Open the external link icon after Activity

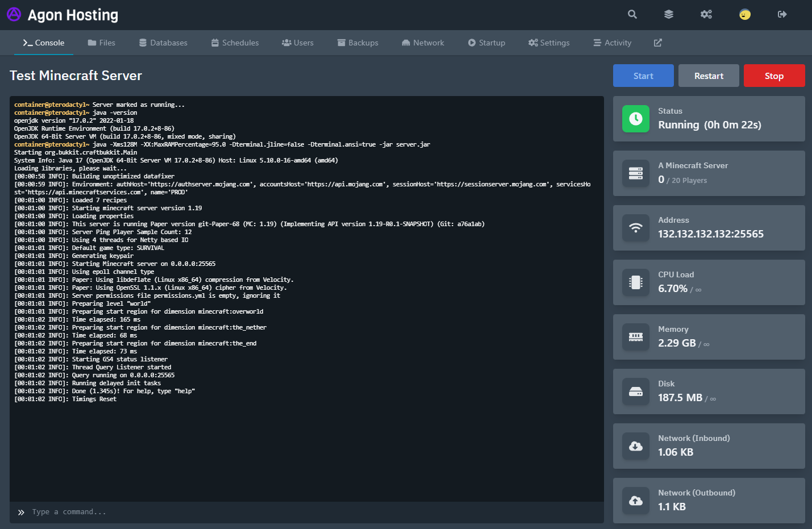point(658,43)
